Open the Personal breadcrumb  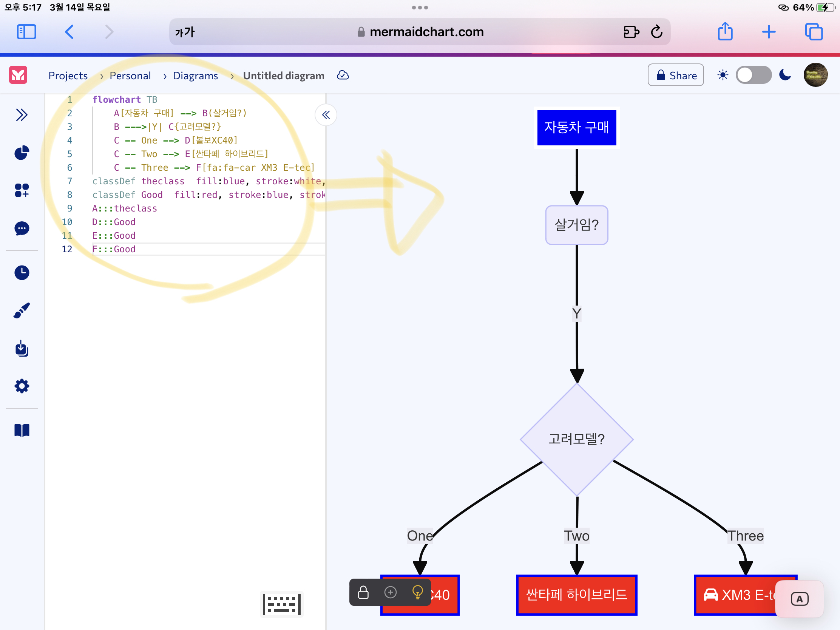click(130, 76)
